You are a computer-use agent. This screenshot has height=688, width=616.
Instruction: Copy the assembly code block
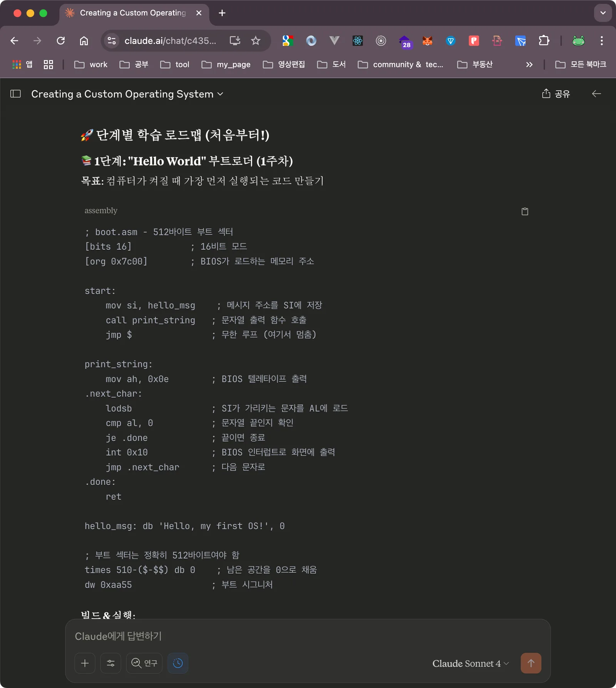(x=525, y=211)
